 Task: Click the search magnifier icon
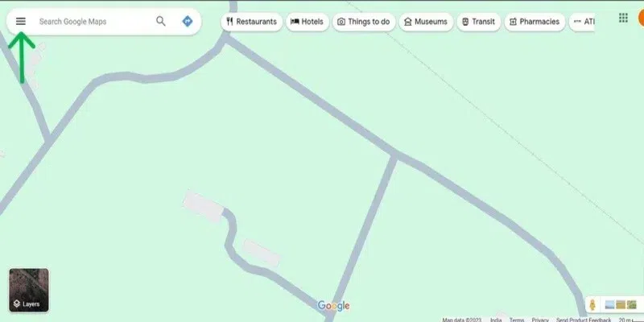click(160, 22)
